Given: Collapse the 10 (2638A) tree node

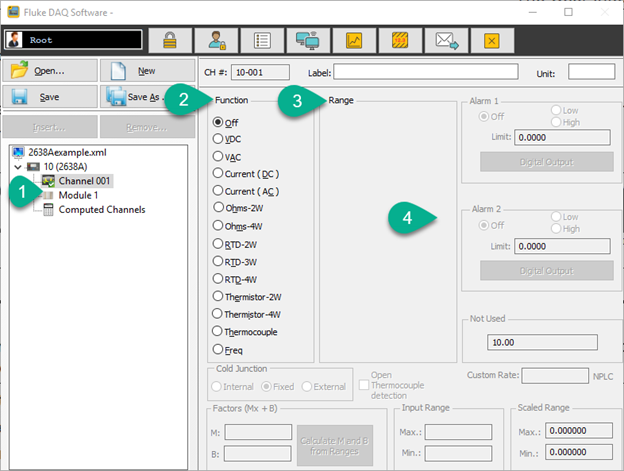Looking at the screenshot, I should click(18, 167).
